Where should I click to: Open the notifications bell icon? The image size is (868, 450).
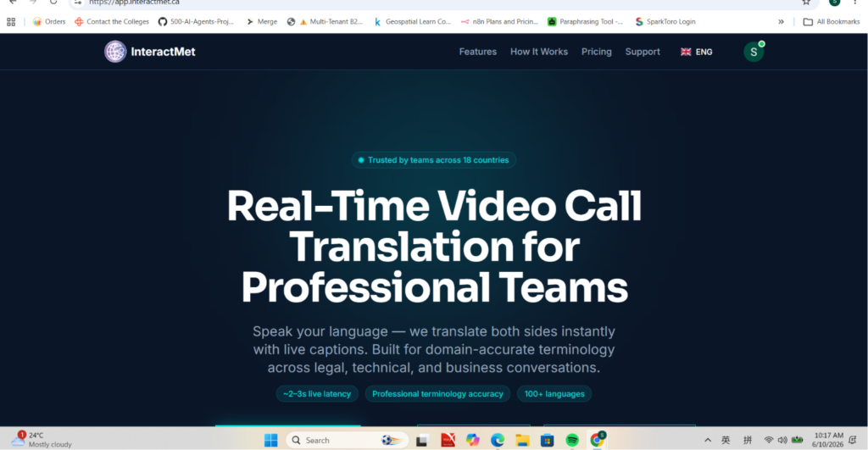853,440
